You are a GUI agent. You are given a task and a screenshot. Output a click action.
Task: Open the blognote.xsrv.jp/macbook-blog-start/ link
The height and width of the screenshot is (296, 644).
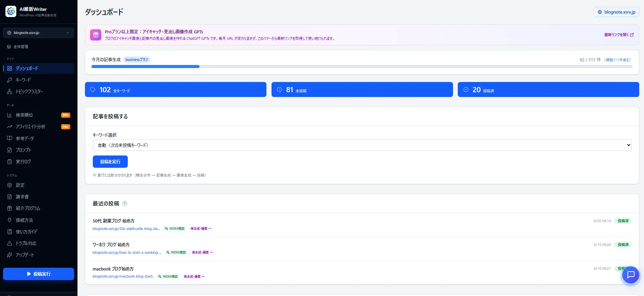pos(123,277)
